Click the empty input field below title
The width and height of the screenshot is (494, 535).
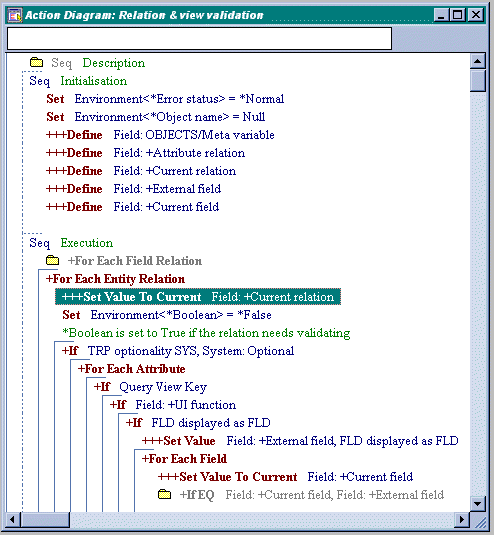199,39
